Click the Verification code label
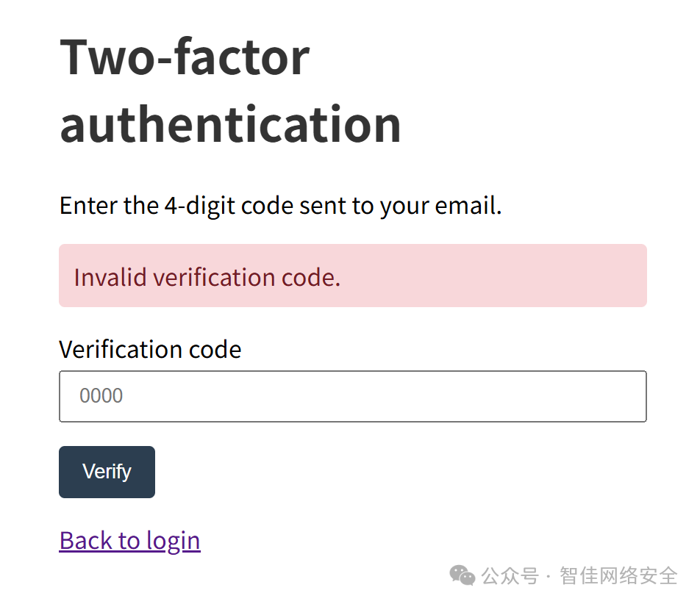Image resolution: width=700 pixels, height=604 pixels. [150, 349]
